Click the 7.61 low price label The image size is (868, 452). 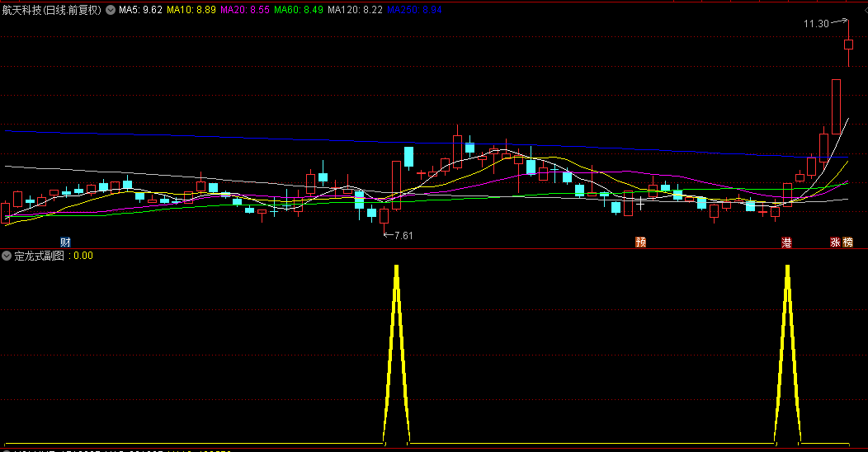pos(403,236)
